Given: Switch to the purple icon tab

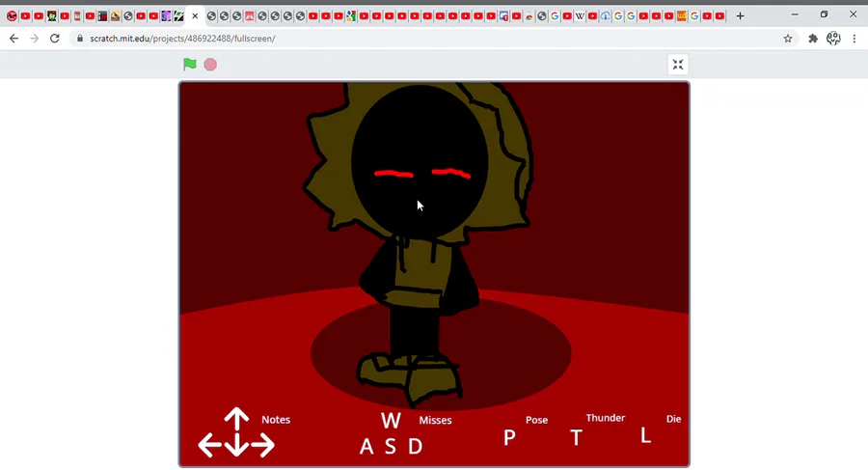Looking at the screenshot, I should pyautogui.click(x=166, y=16).
